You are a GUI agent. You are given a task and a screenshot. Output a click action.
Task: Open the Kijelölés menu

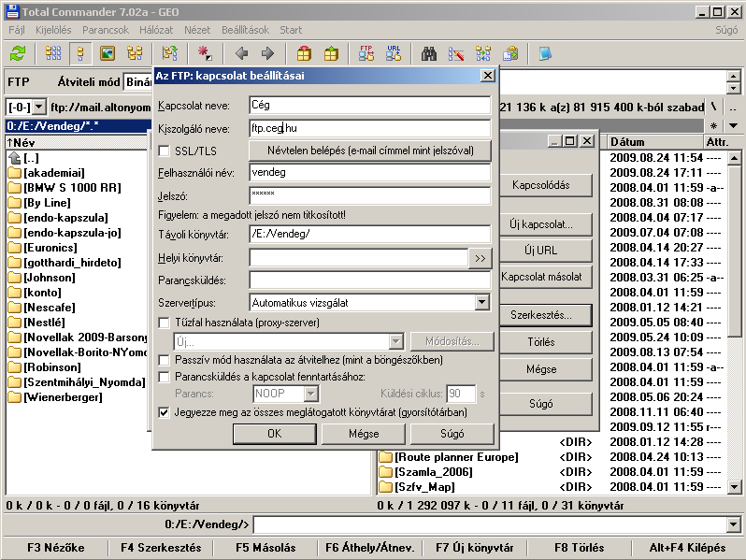coord(53,30)
